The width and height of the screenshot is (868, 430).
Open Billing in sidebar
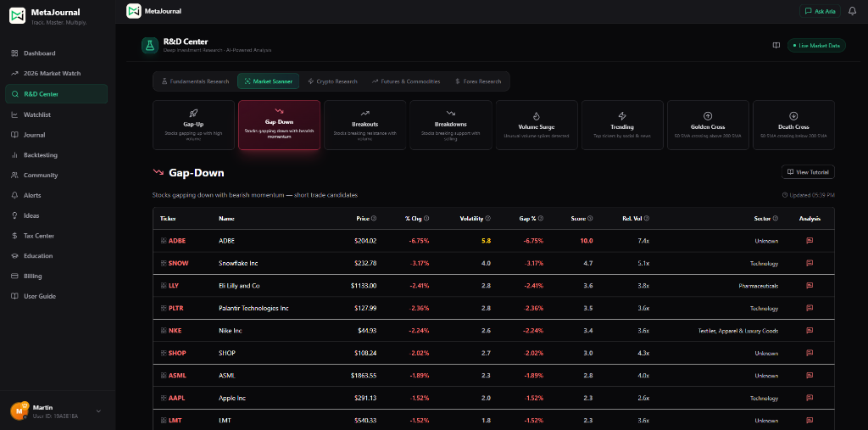click(57, 276)
